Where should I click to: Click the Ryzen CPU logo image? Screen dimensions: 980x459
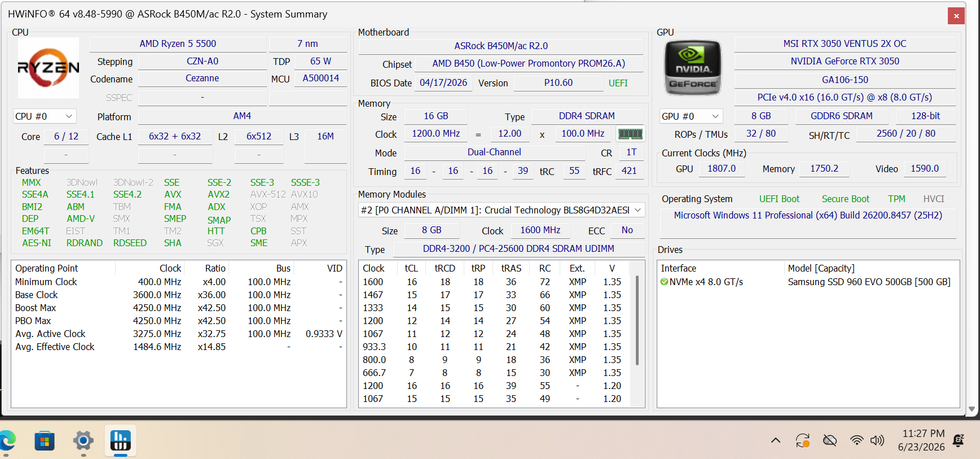coord(49,68)
